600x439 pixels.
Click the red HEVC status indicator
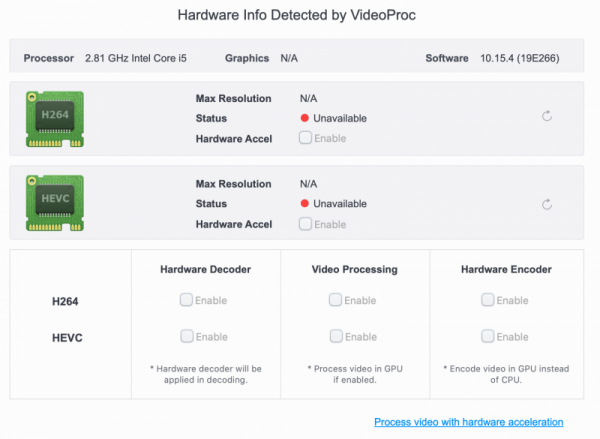pyautogui.click(x=305, y=204)
